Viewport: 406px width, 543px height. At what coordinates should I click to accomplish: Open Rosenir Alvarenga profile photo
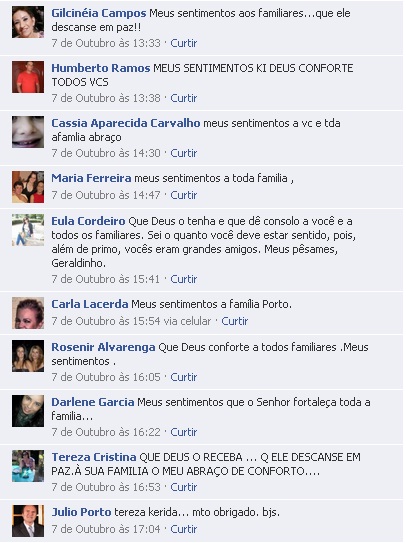pyautogui.click(x=28, y=356)
